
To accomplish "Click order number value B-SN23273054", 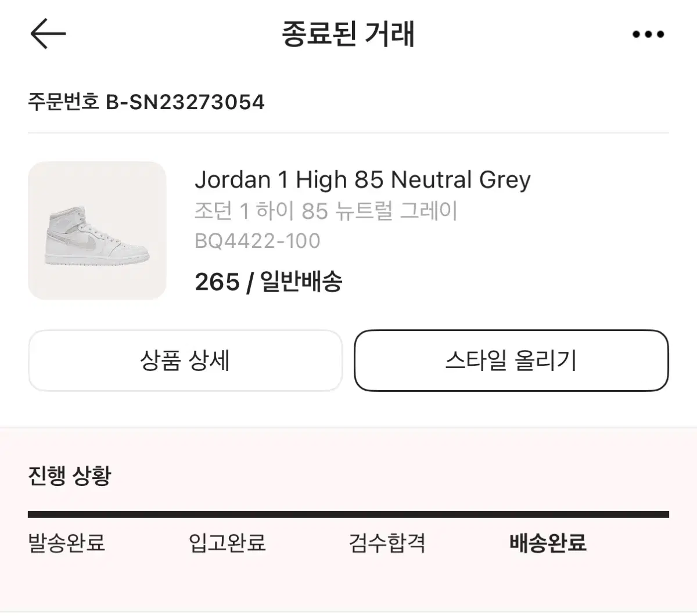I will tap(185, 102).
